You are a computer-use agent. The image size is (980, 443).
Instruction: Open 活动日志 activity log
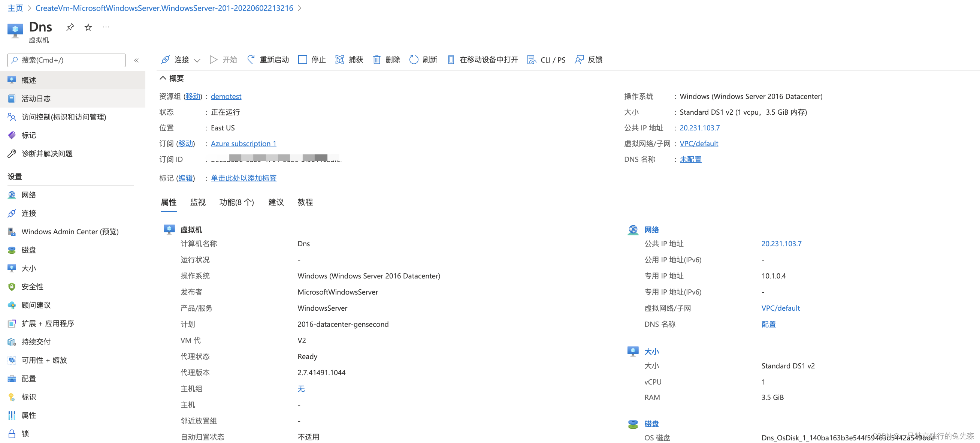pos(73,99)
